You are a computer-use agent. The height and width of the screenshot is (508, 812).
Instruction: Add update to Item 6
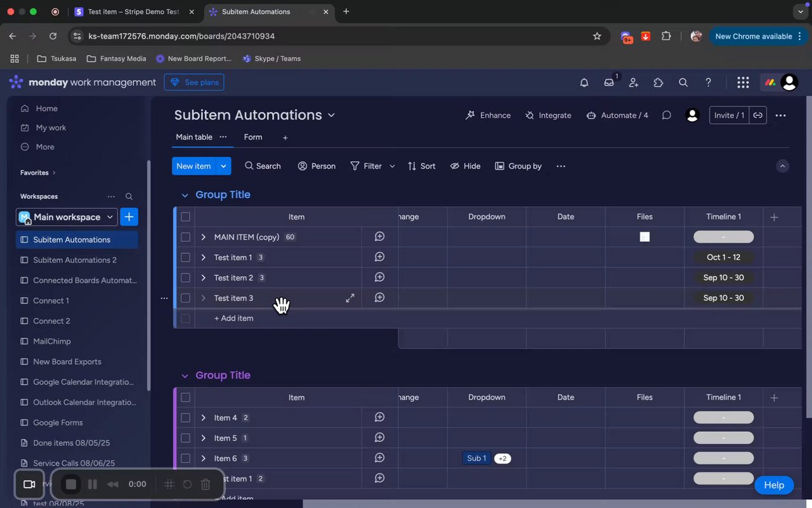pyautogui.click(x=379, y=458)
